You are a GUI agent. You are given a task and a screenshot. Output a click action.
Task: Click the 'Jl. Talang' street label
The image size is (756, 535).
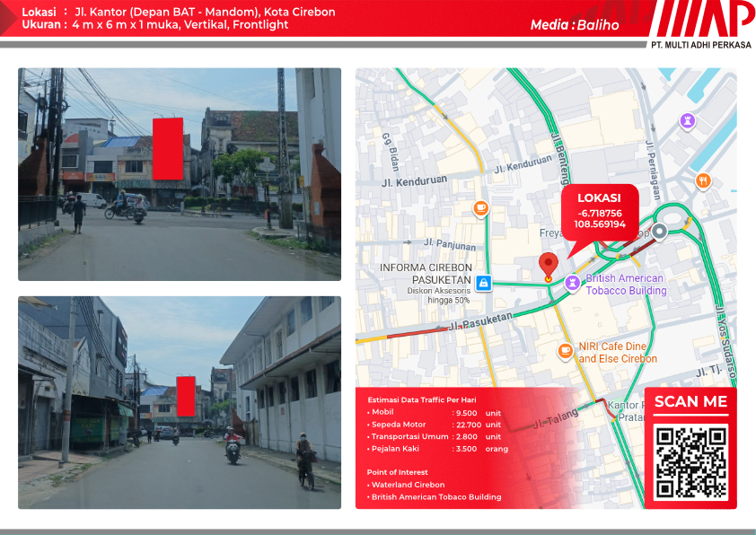pyautogui.click(x=556, y=420)
